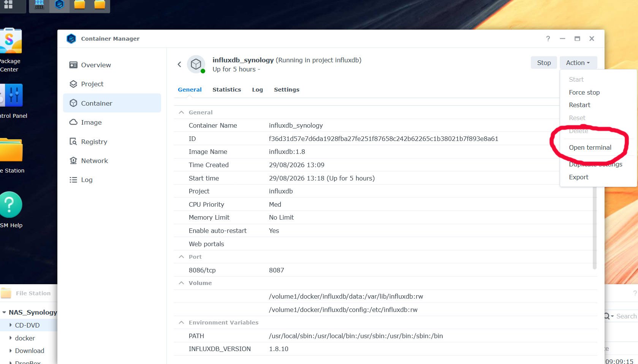Image resolution: width=638 pixels, height=364 pixels.
Task: Maximize the Container Manager window
Action: pyautogui.click(x=577, y=39)
